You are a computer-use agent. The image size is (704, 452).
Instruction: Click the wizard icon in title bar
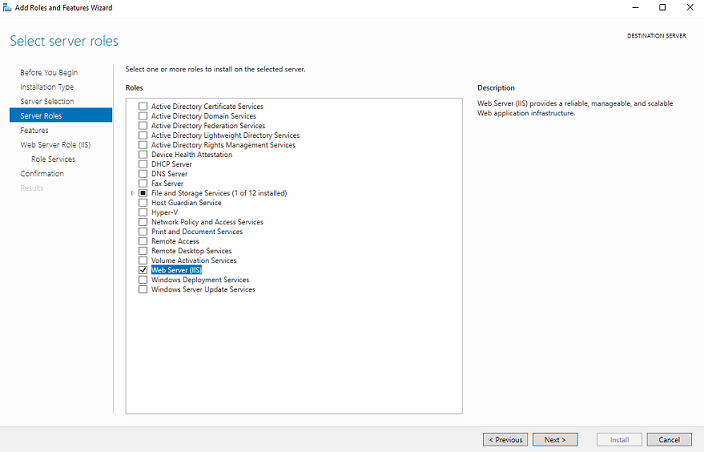7,7
